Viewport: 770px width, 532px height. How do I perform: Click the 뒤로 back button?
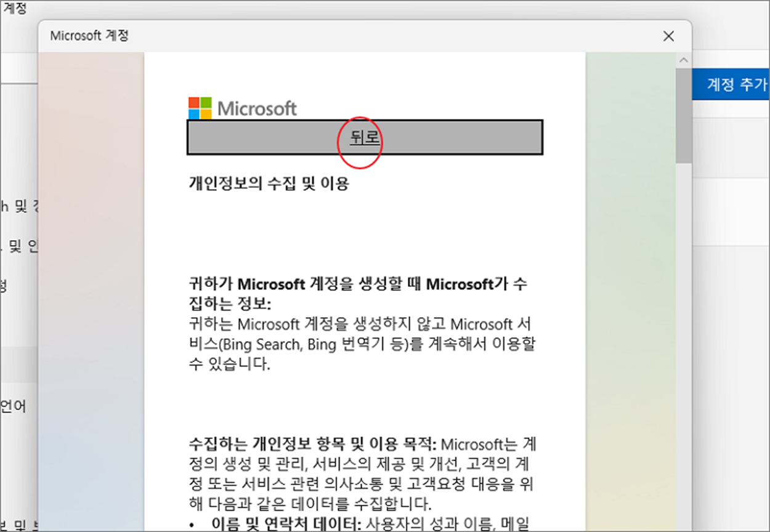click(365, 137)
